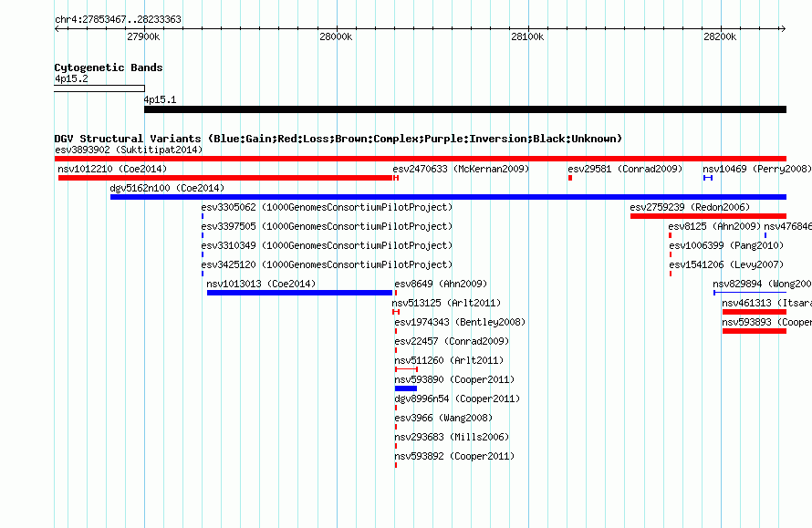Click the 28200k ruler position label
Image resolution: width=812 pixels, height=528 pixels.
tap(719, 37)
